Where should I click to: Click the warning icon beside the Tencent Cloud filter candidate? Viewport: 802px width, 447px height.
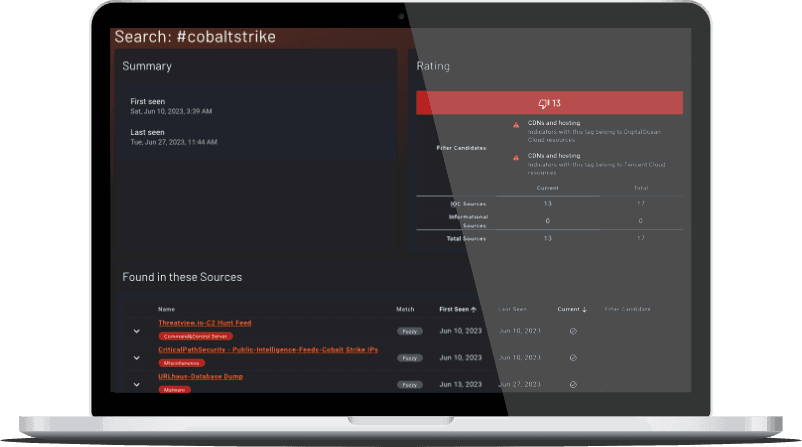pyautogui.click(x=516, y=158)
